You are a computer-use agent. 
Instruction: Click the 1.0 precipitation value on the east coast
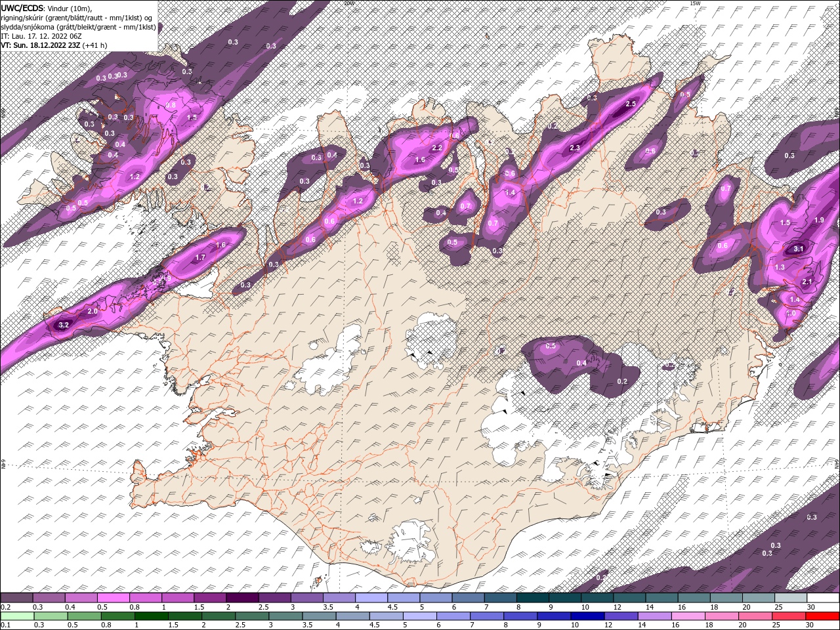pyautogui.click(x=791, y=313)
